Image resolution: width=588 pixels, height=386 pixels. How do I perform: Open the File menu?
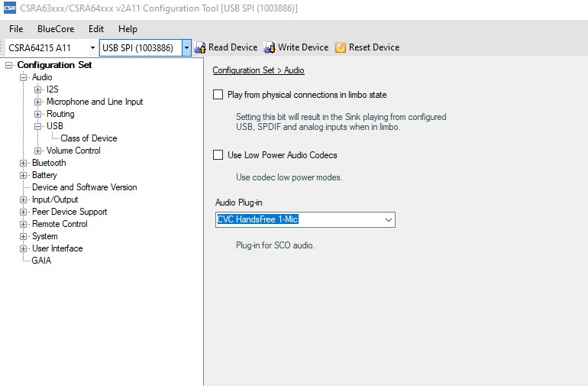click(x=16, y=29)
